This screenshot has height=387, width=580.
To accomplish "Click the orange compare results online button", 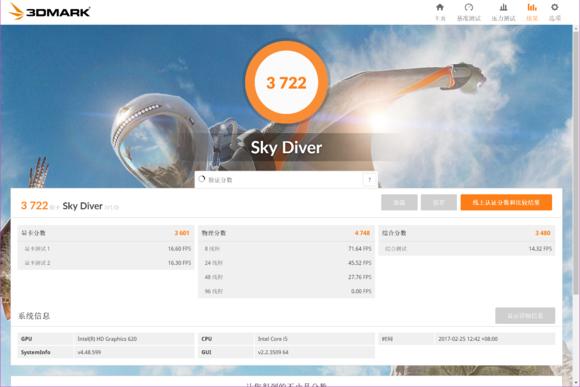I will [x=506, y=202].
